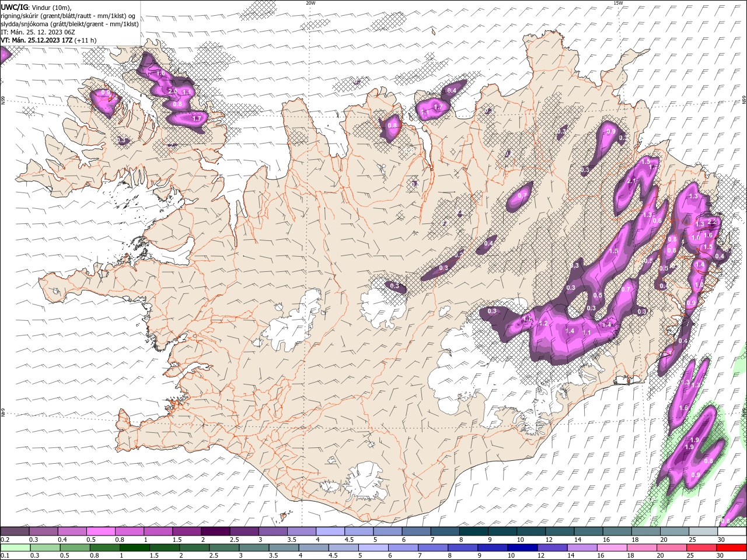
Task: Select the light grey 25–30 swatch in upper legend
Action: pyautogui.click(x=703, y=531)
